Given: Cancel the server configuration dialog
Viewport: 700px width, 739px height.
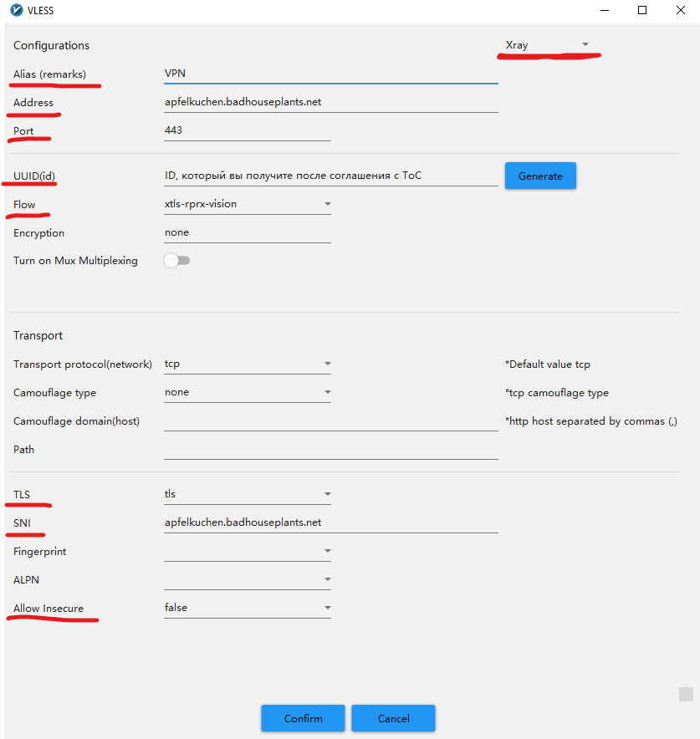Looking at the screenshot, I should click(x=393, y=718).
